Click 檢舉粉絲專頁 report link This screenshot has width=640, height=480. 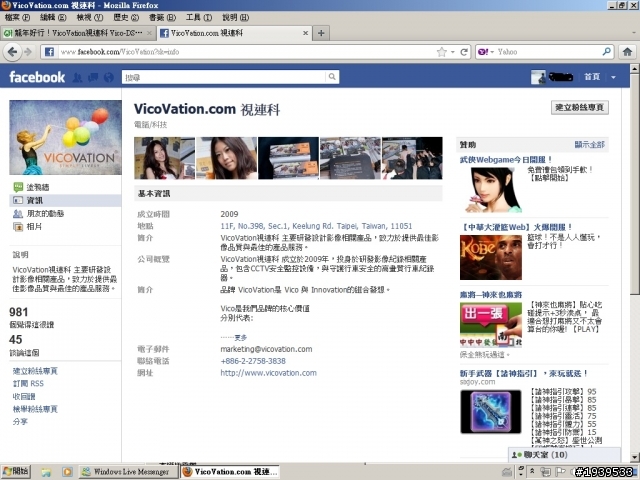tap(35, 409)
